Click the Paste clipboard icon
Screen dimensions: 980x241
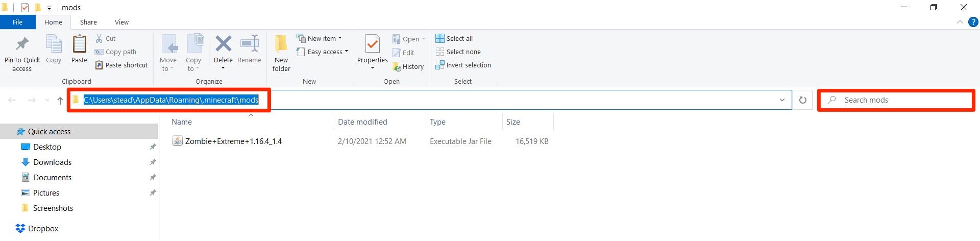[x=79, y=44]
